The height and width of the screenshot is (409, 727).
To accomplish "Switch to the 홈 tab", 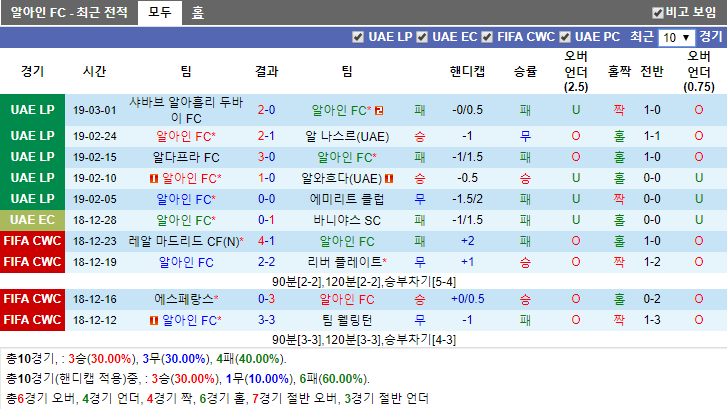I will (x=198, y=13).
